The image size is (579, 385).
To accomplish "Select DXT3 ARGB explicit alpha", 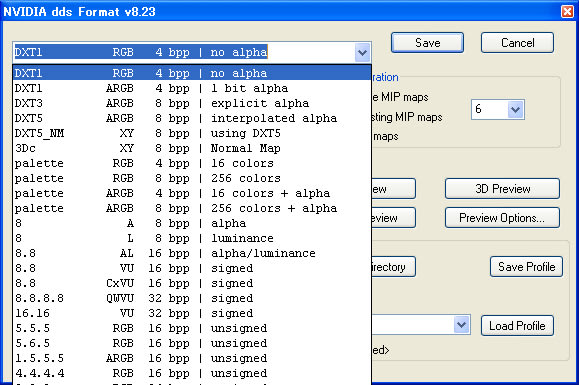I will [192, 103].
